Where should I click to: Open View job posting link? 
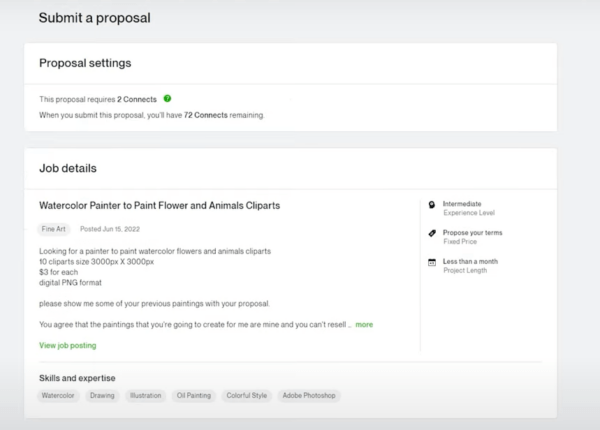(68, 345)
